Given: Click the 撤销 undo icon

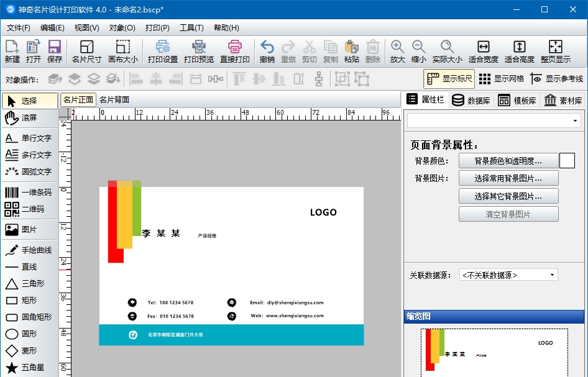Looking at the screenshot, I should pyautogui.click(x=267, y=50).
